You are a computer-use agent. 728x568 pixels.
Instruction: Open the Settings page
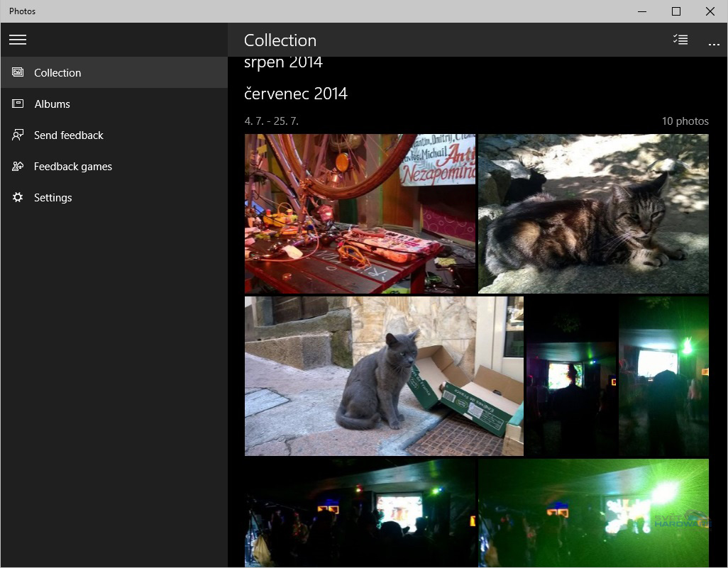(x=53, y=197)
